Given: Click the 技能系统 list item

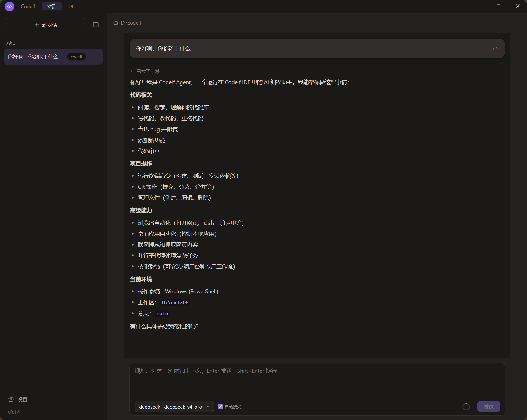Looking at the screenshot, I should [186, 266].
